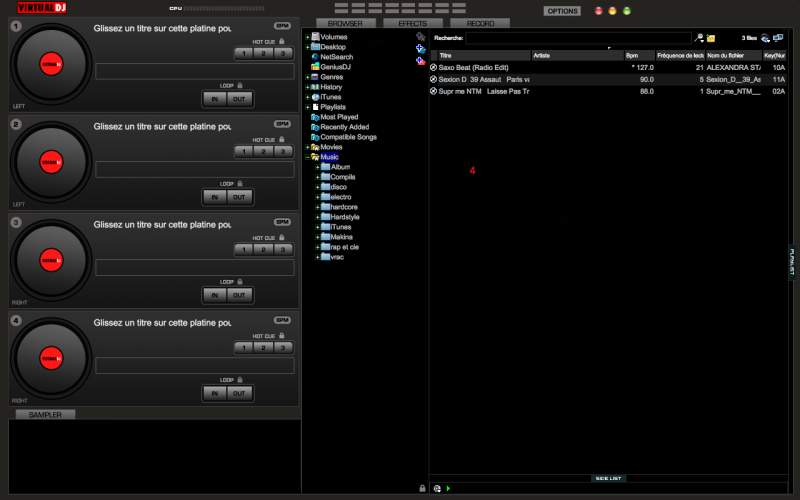This screenshot has width=800, height=500.
Task: Click the NetSearch globe icon
Action: point(314,57)
